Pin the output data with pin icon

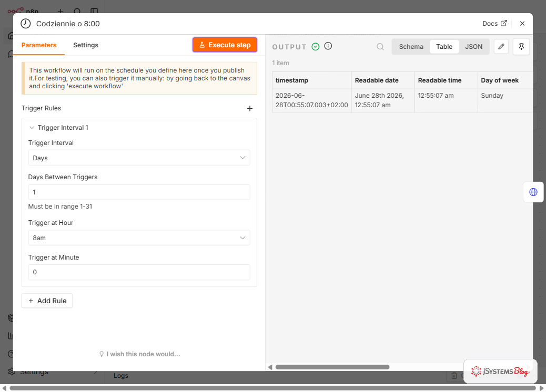tap(521, 47)
